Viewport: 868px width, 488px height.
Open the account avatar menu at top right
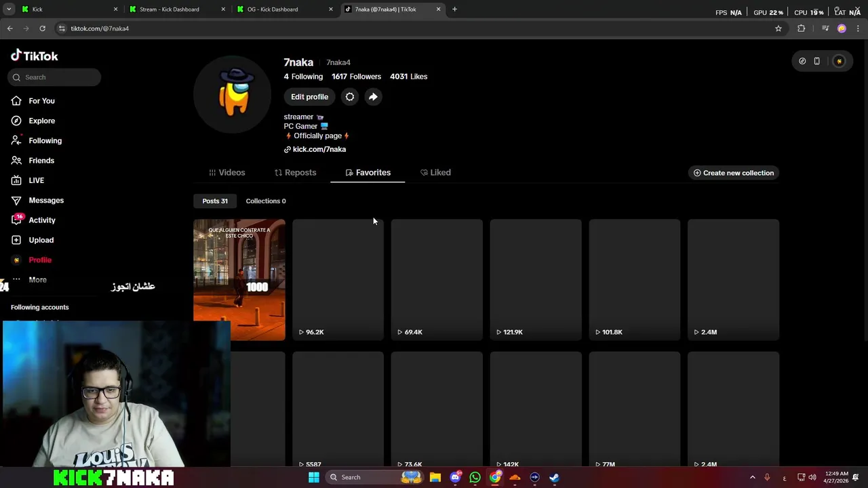[x=840, y=61]
